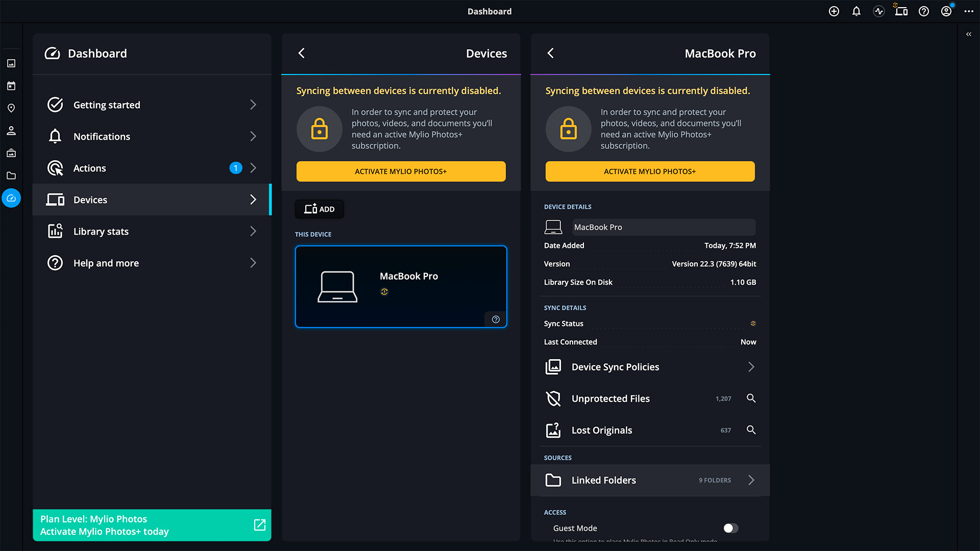This screenshot has height=551, width=980.
Task: Click the open-external icon on plan banner
Action: 260,525
